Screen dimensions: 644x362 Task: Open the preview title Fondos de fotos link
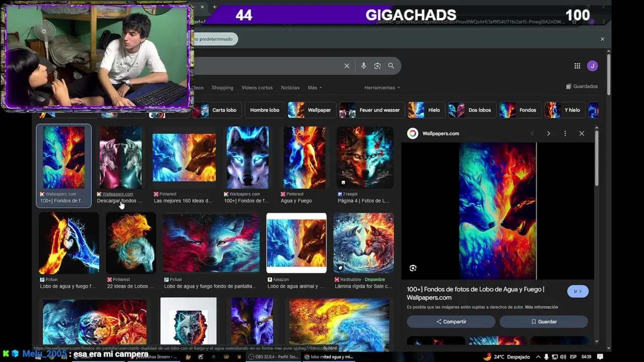coord(476,293)
